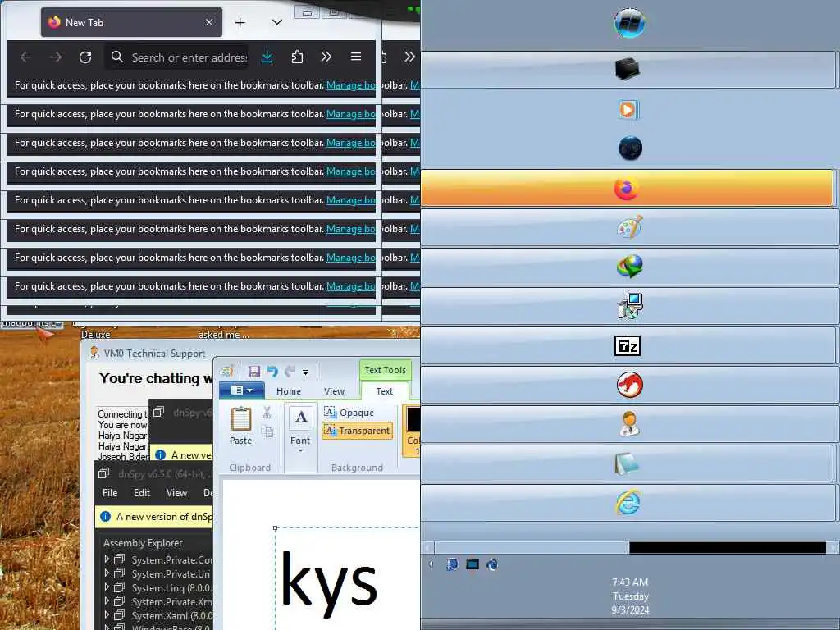Viewport: 840px width, 630px height.
Task: Click the Paint text box corner handle
Action: 276,527
